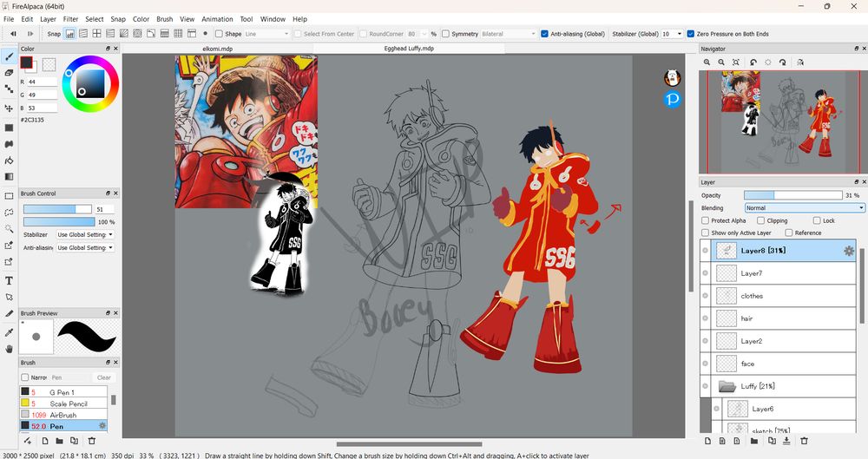Select the AirBrush brush

(63, 415)
